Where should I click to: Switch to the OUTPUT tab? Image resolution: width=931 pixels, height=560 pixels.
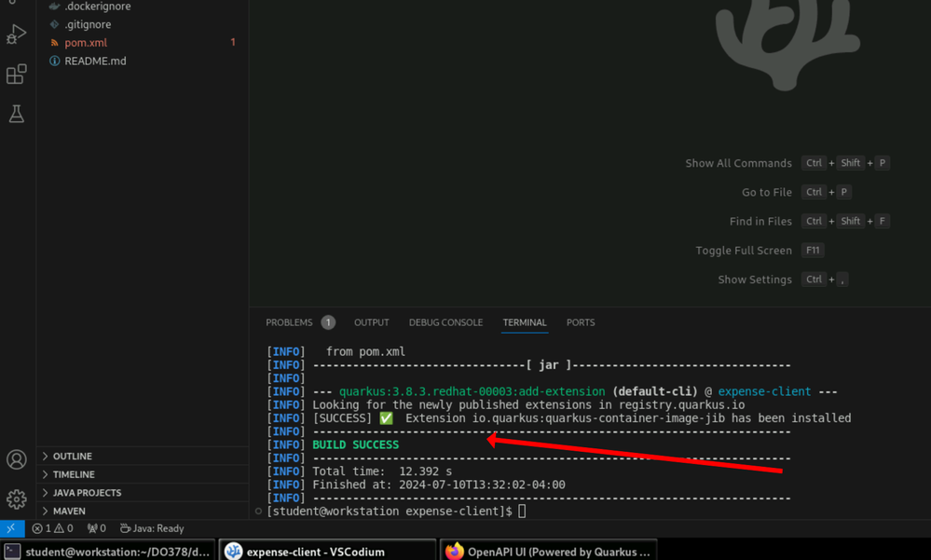(x=371, y=322)
